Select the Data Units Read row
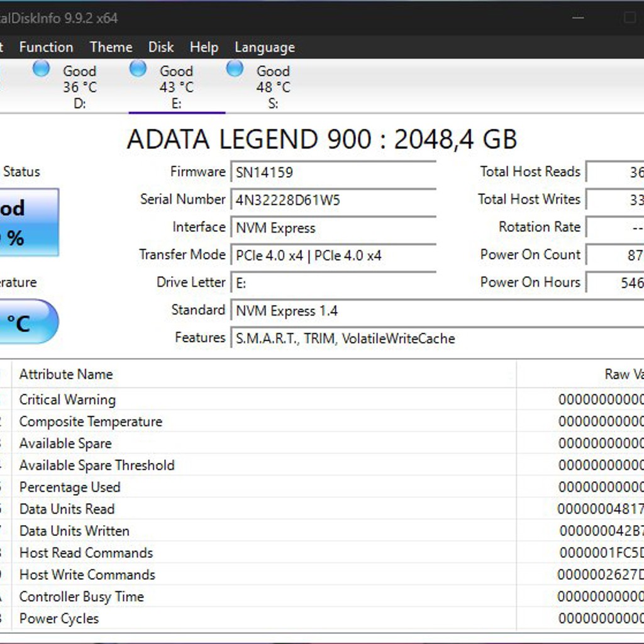This screenshot has width=644, height=644. pyautogui.click(x=322, y=509)
